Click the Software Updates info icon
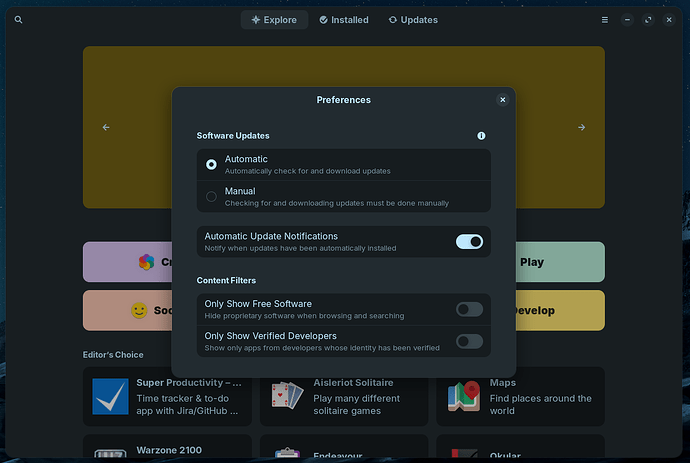The height and width of the screenshot is (463, 690). (x=481, y=135)
